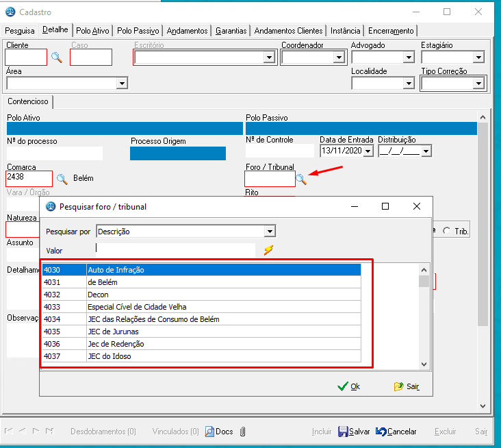Click the Valor search input field
501x448 pixels.
pos(175,250)
